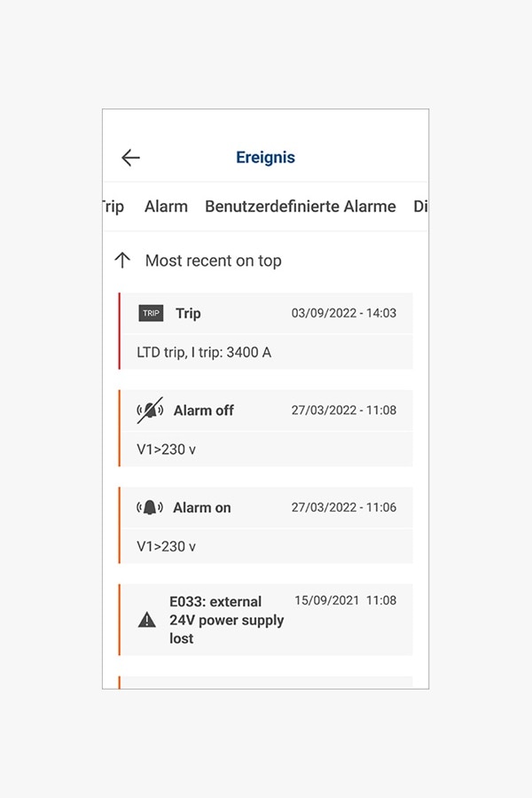The height and width of the screenshot is (798, 532).
Task: Open E033 external 24V power supply lost
Action: [226, 620]
